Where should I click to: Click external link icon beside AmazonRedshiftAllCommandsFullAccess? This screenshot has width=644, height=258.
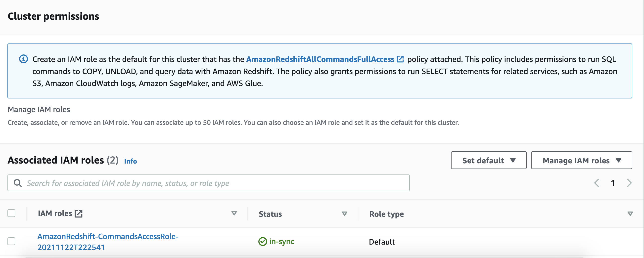tap(400, 59)
